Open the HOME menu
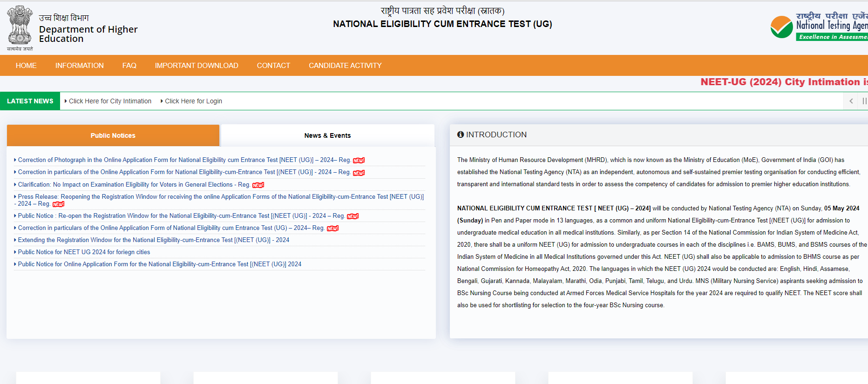 click(26, 66)
